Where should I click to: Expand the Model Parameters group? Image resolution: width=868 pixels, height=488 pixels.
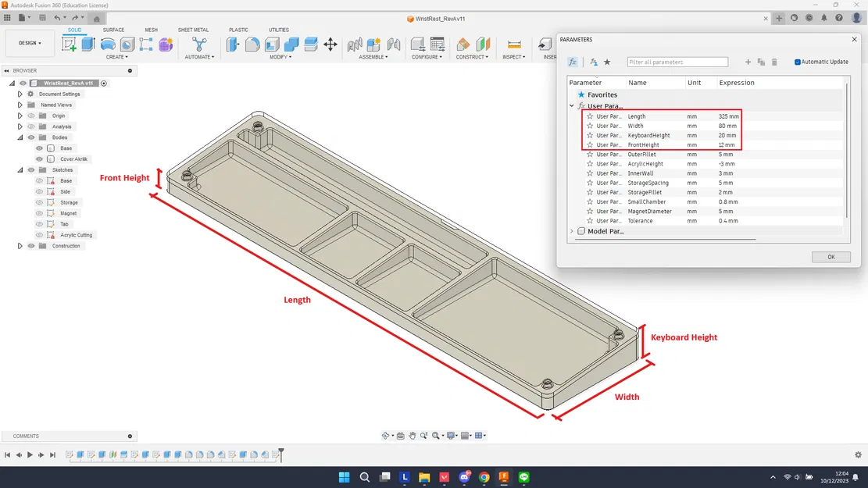pyautogui.click(x=571, y=231)
